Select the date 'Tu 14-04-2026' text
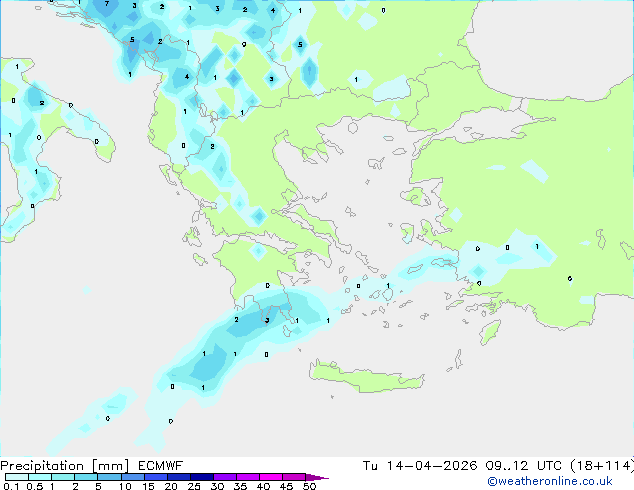This screenshot has height=490, width=634. click(x=420, y=466)
